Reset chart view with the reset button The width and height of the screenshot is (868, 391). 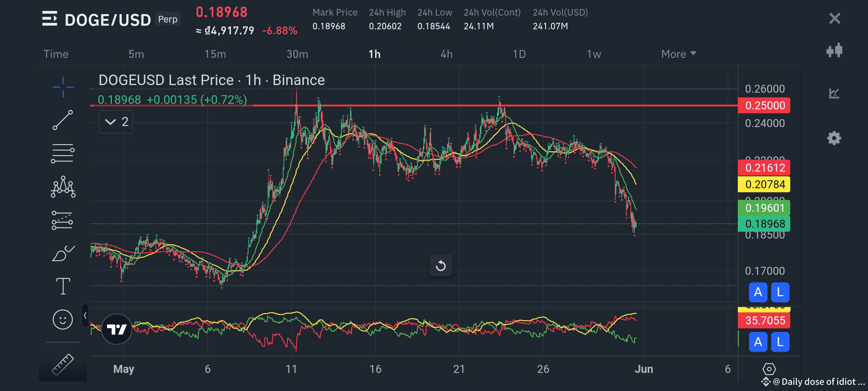coord(441,266)
